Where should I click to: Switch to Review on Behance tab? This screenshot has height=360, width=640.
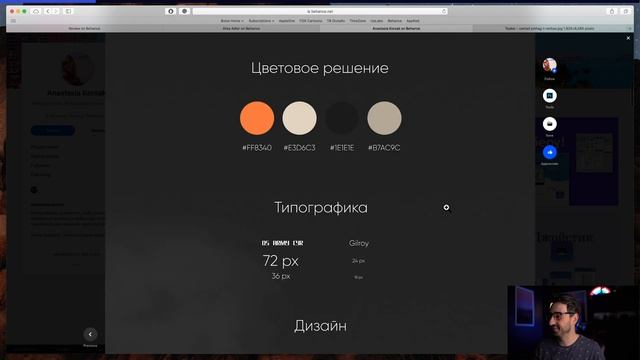click(x=84, y=29)
